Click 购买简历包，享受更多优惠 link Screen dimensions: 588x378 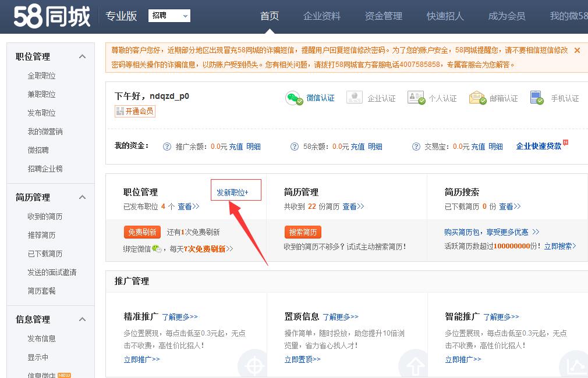click(491, 232)
